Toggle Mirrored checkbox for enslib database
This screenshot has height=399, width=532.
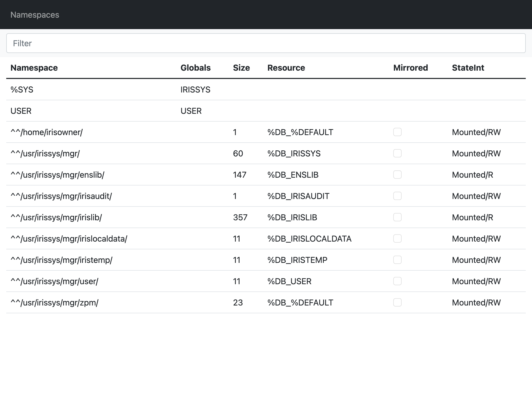pyautogui.click(x=397, y=175)
